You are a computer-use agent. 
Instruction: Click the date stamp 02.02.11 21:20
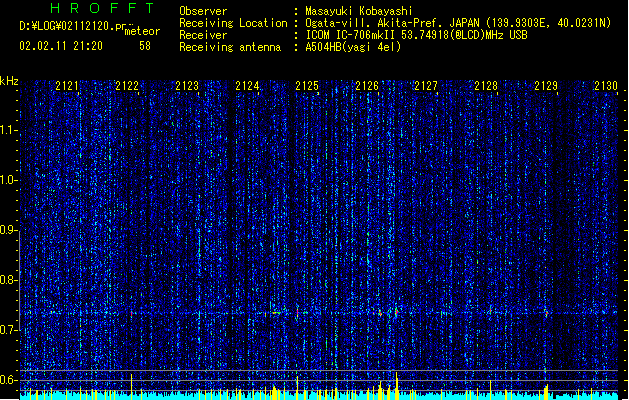click(61, 46)
